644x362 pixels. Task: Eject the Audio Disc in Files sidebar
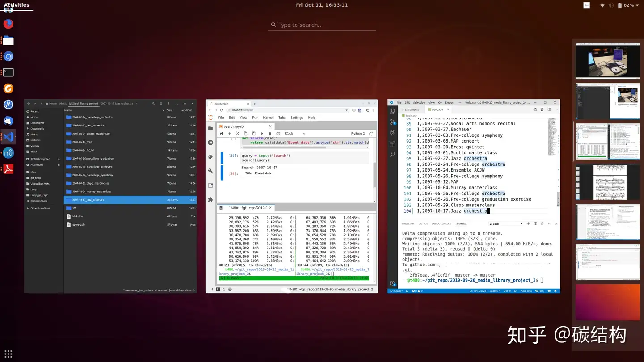click(x=59, y=164)
